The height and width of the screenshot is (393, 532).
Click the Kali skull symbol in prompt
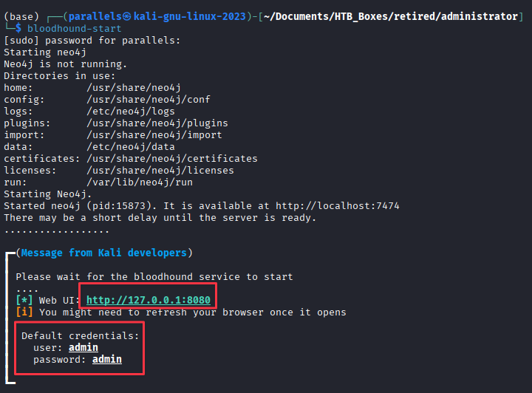[127, 16]
